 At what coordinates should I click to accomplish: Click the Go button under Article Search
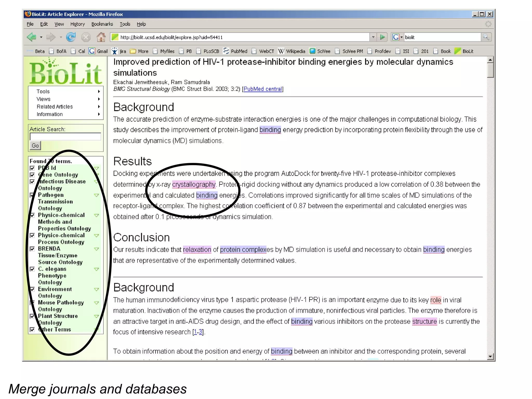[35, 145]
